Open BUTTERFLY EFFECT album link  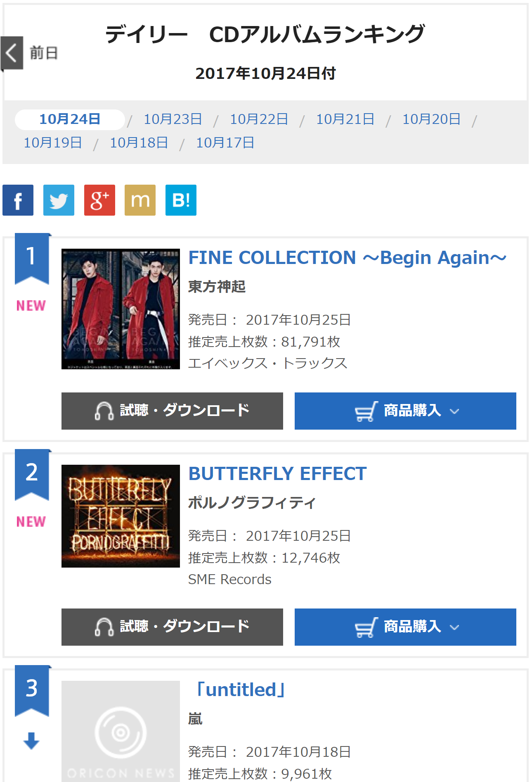pos(277,474)
